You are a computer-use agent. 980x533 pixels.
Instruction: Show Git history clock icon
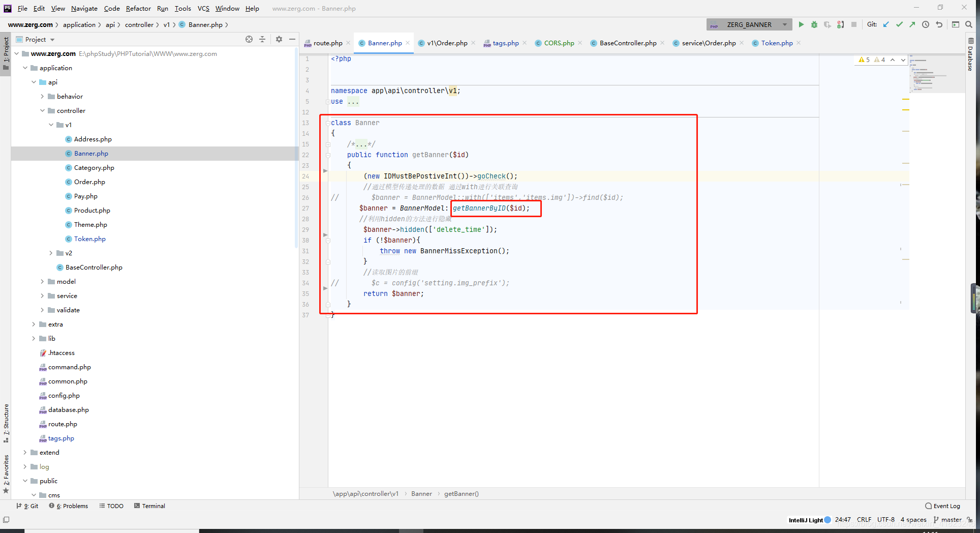(x=926, y=24)
